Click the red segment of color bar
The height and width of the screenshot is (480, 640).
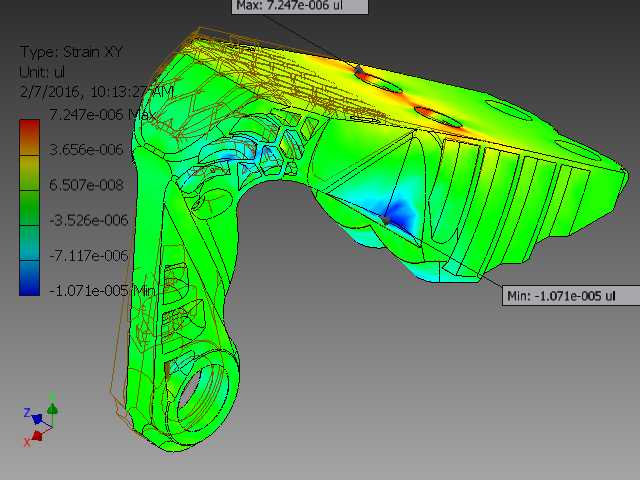point(29,137)
